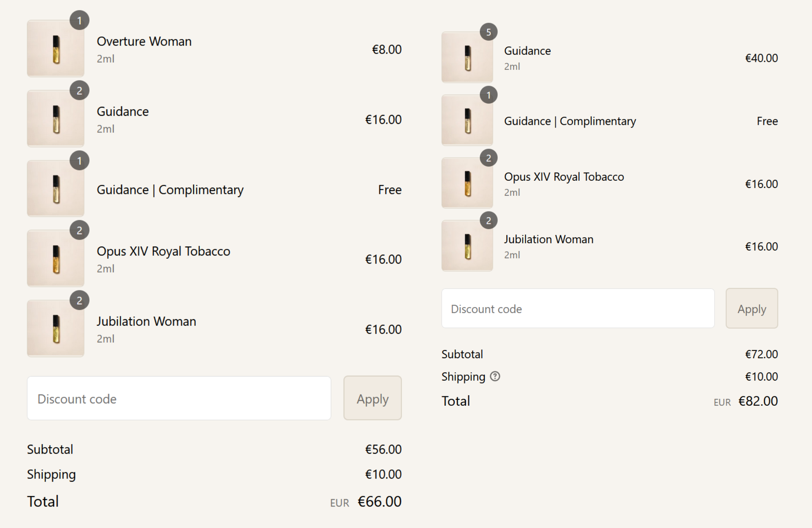The image size is (812, 528).
Task: Click the €82.00 total amount
Action: pos(758,401)
